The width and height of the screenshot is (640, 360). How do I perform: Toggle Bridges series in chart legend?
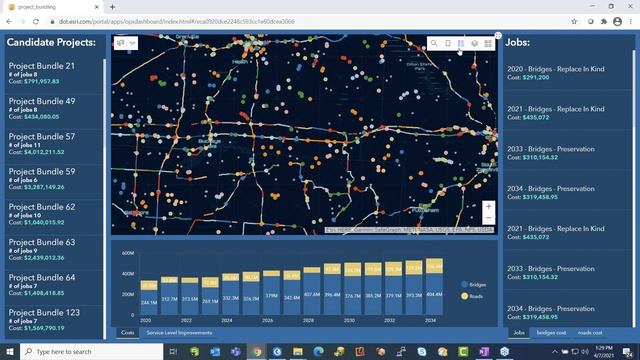click(x=473, y=284)
